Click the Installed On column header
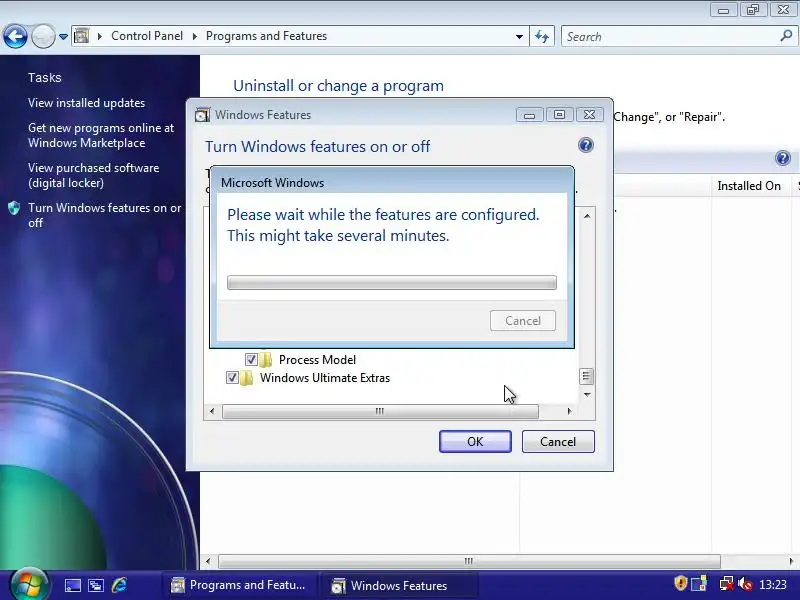800x600 pixels. 748,186
